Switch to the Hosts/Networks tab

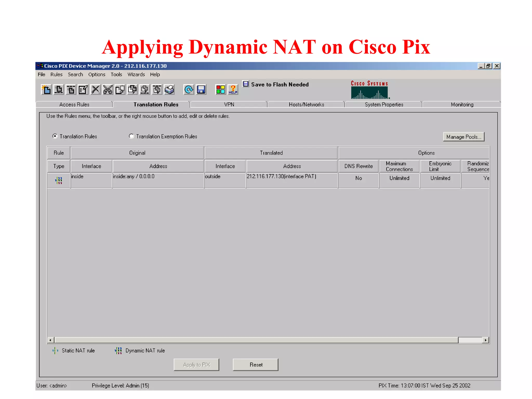306,104
